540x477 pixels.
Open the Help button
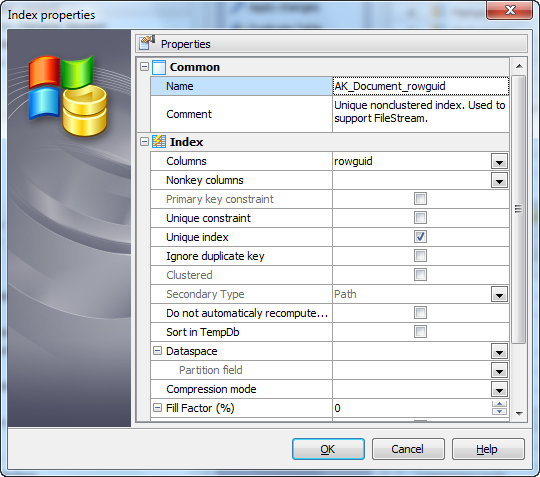click(488, 449)
